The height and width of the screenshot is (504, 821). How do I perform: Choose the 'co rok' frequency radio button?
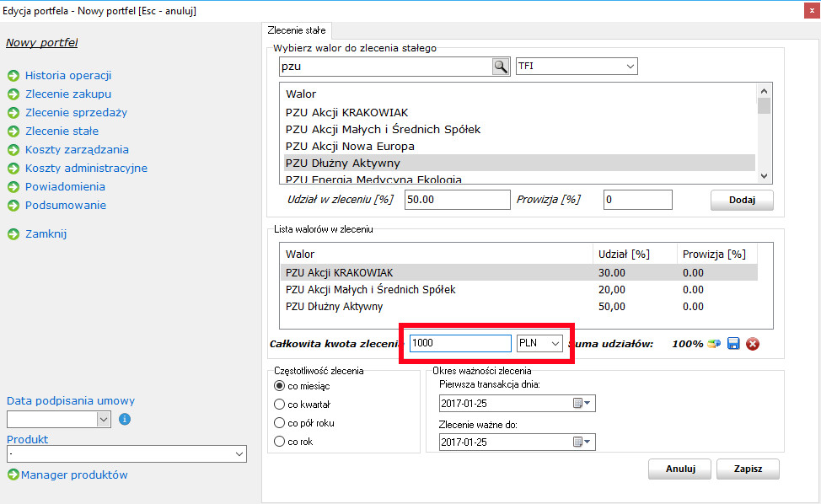coord(280,441)
